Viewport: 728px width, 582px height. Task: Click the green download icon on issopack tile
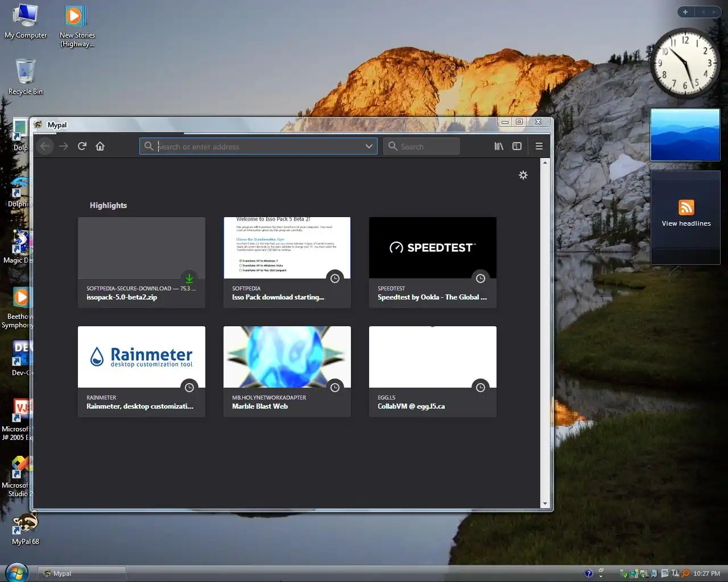189,278
